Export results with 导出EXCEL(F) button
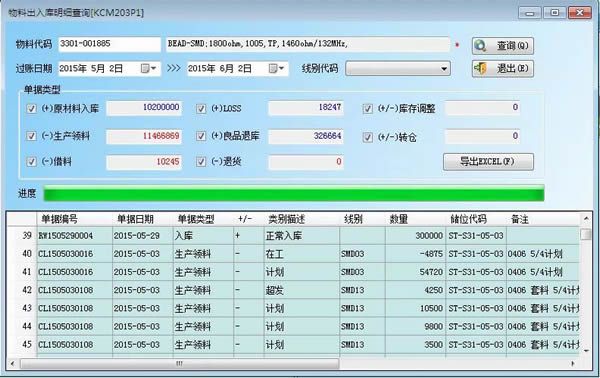Screen dimensions: 600x378 pos(488,161)
